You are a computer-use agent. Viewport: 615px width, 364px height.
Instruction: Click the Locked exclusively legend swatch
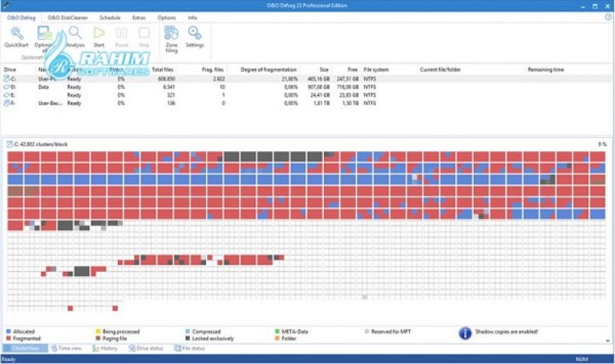pyautogui.click(x=187, y=338)
